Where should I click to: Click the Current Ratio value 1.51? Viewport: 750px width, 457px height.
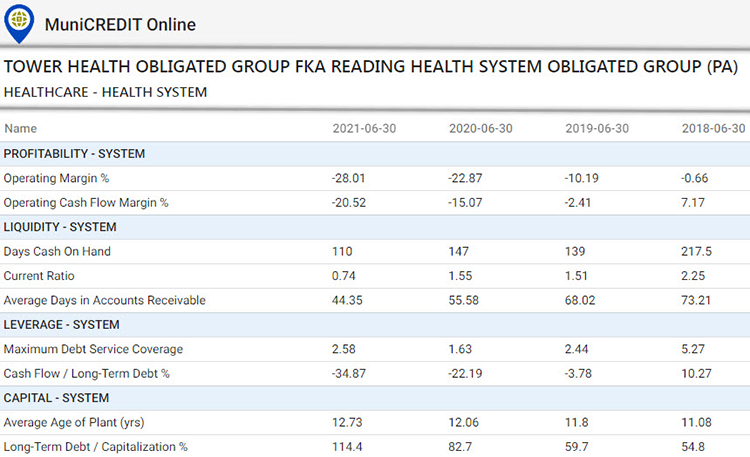576,276
